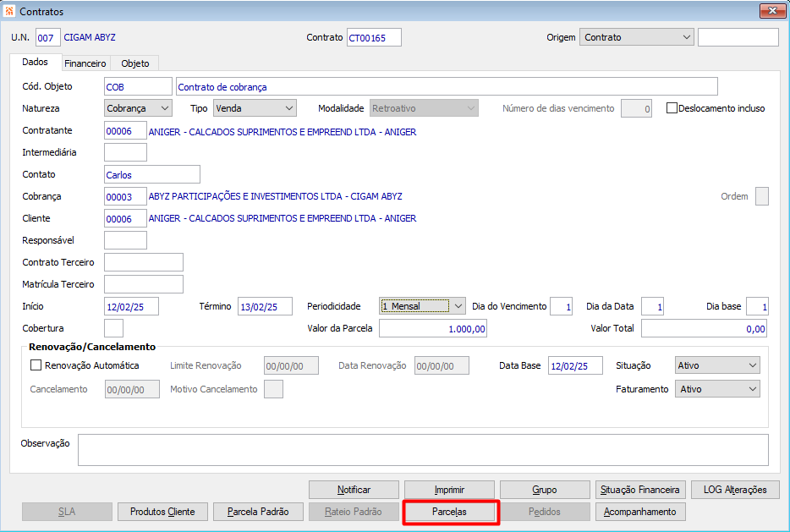
Task: Click the Valor da Parcela field
Action: 433,328
